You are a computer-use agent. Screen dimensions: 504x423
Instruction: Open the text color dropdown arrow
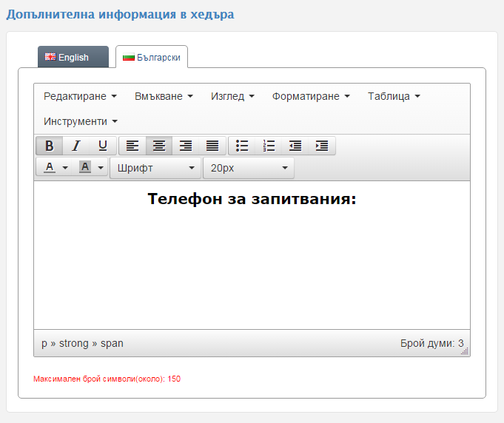(65, 167)
